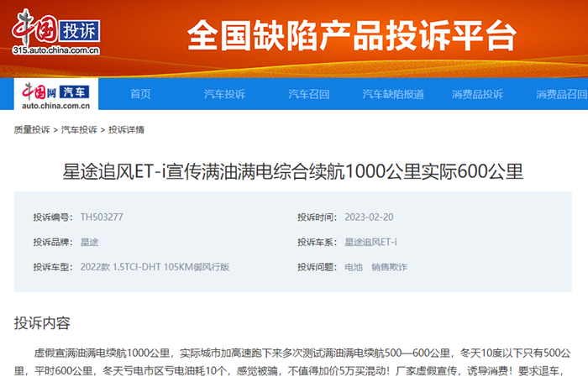This screenshot has width=588, height=382.
Task: Click the 投诉时间 label
Action: coord(317,217)
